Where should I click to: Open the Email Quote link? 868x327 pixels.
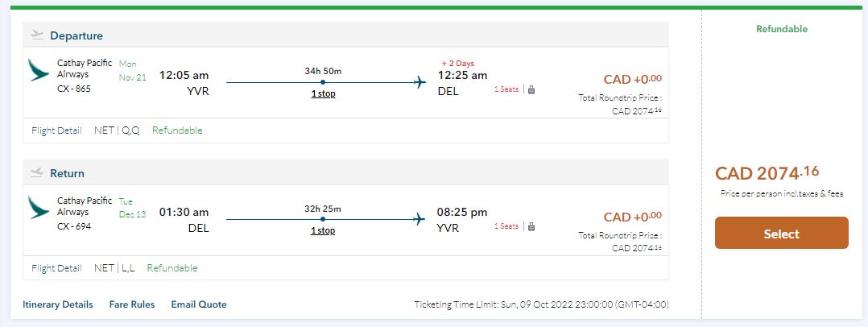tap(199, 304)
